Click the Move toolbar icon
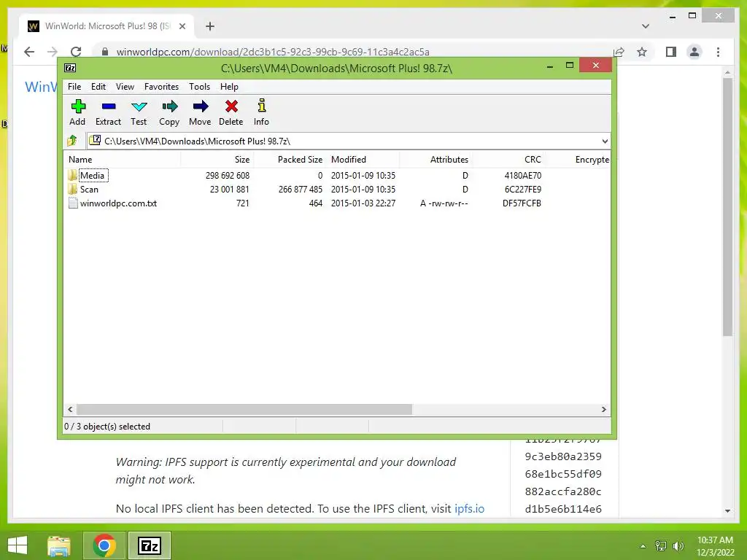Image resolution: width=747 pixels, height=560 pixels. tap(200, 106)
